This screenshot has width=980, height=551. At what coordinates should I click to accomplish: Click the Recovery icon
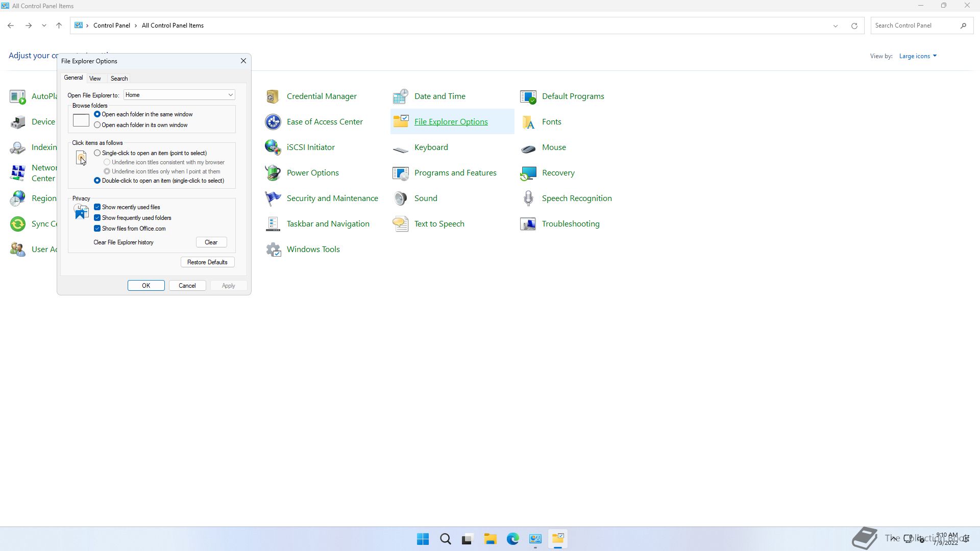pos(528,172)
